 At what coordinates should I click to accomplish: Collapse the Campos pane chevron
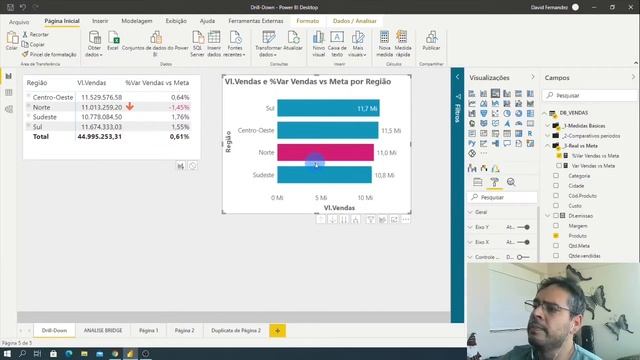point(633,77)
